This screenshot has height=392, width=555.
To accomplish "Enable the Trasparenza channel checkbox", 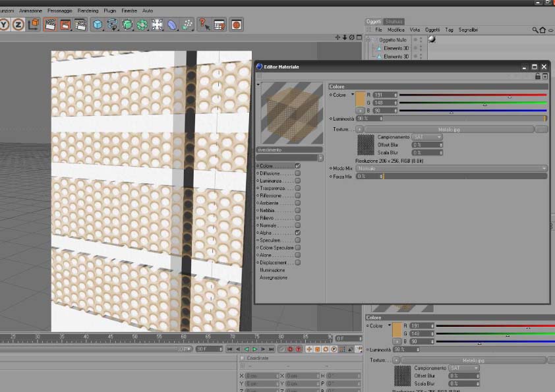I will point(298,188).
